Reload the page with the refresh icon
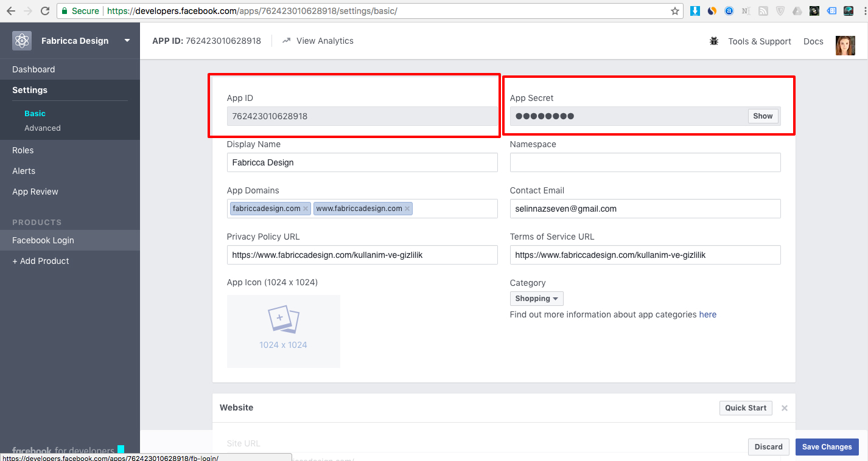The width and height of the screenshot is (868, 461). click(44, 11)
